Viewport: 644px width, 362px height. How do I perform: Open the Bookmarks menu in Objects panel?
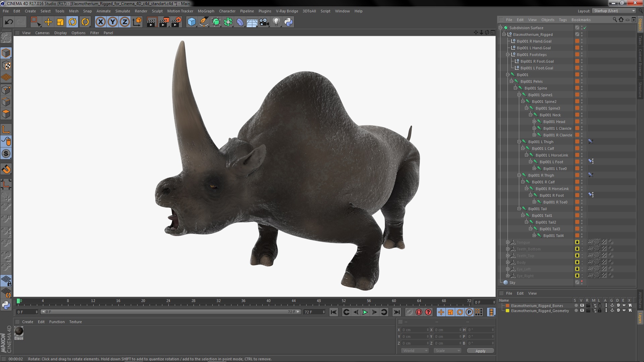581,20
